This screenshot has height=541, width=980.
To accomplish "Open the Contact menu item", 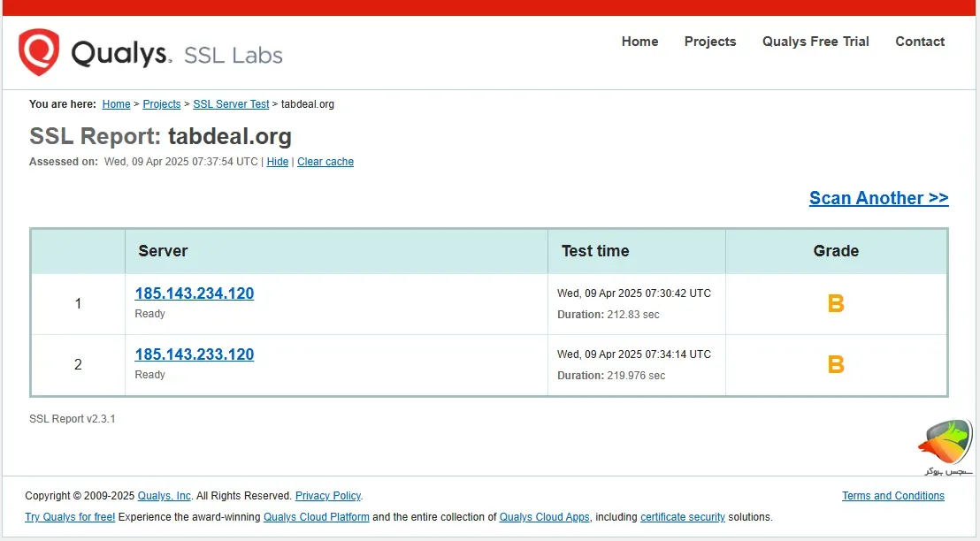I will (x=919, y=42).
